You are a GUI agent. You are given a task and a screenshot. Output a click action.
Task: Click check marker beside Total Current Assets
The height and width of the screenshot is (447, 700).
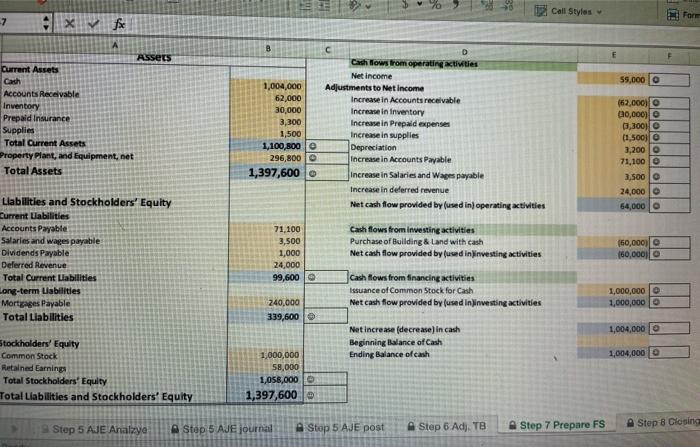point(312,146)
